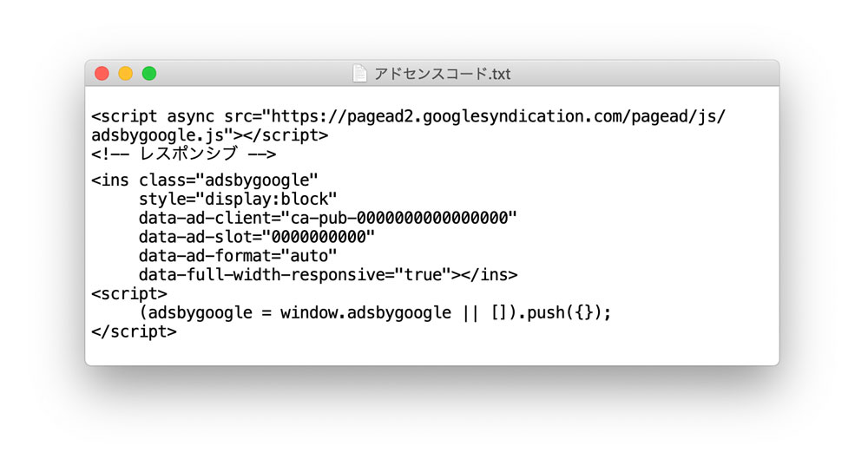Click the window.adsbygoogle text
The width and height of the screenshot is (868, 472).
click(366, 312)
